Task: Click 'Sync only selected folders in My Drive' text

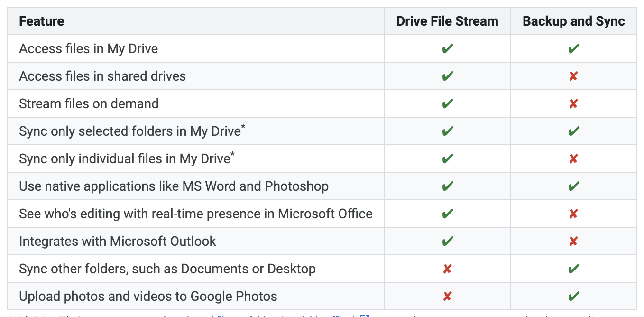Action: tap(129, 131)
